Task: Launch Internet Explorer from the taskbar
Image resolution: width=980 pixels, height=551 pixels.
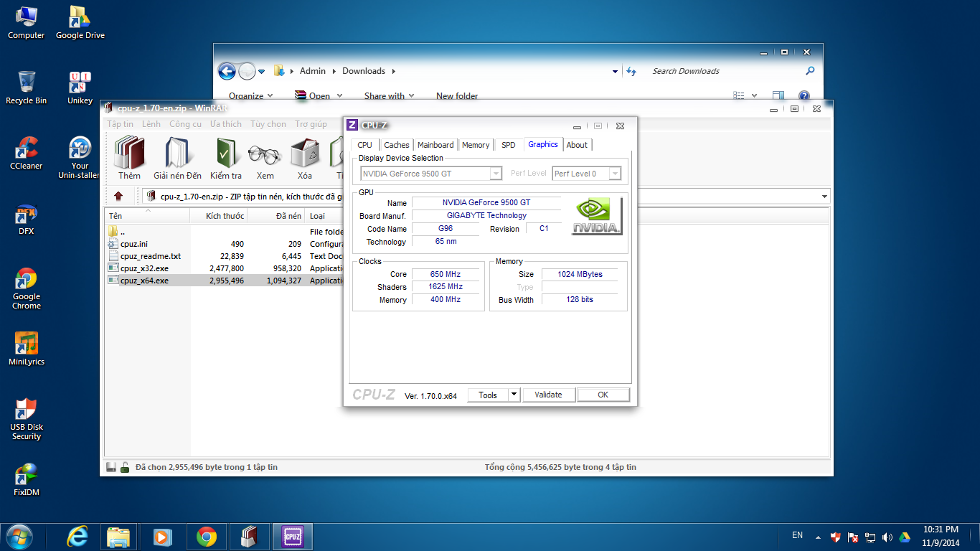Action: (77, 537)
